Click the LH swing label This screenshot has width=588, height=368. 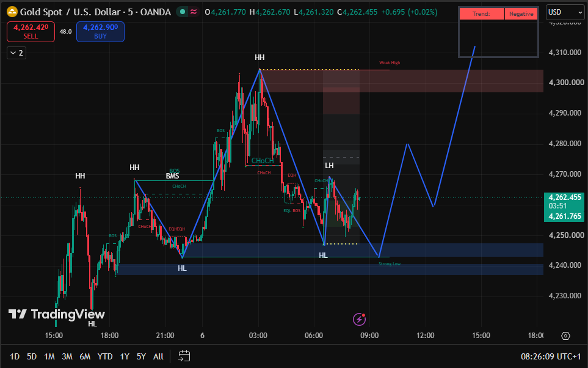[x=329, y=166]
